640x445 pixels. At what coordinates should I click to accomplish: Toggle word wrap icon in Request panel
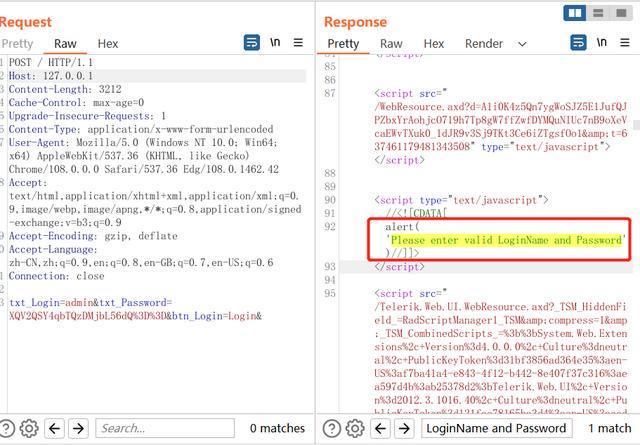pyautogui.click(x=252, y=43)
